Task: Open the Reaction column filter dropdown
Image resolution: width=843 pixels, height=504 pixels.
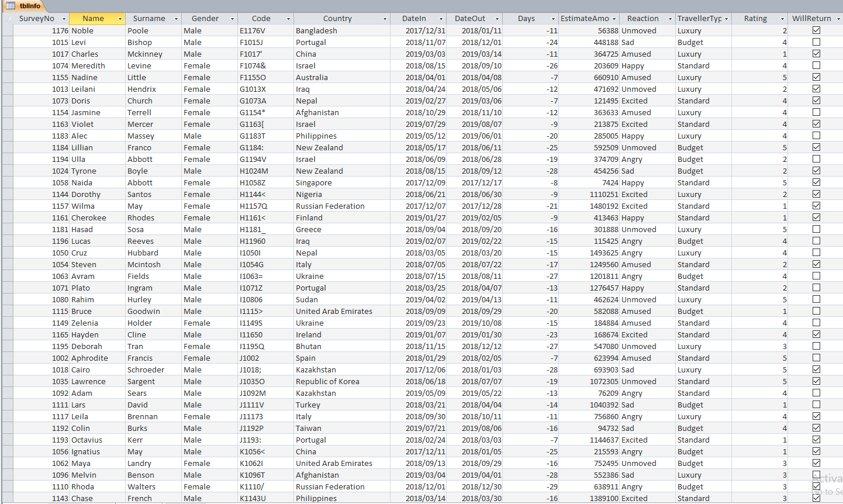Action: [670, 19]
